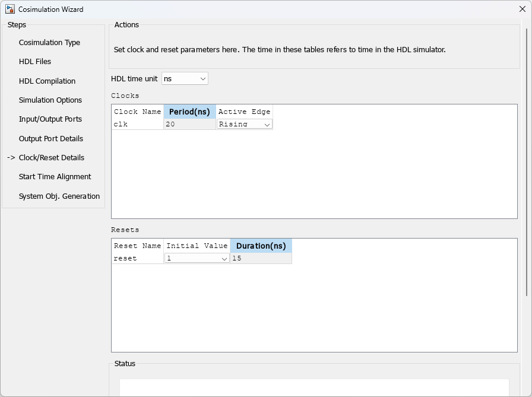
Task: Click the Duration(ns) column header
Action: coord(261,246)
